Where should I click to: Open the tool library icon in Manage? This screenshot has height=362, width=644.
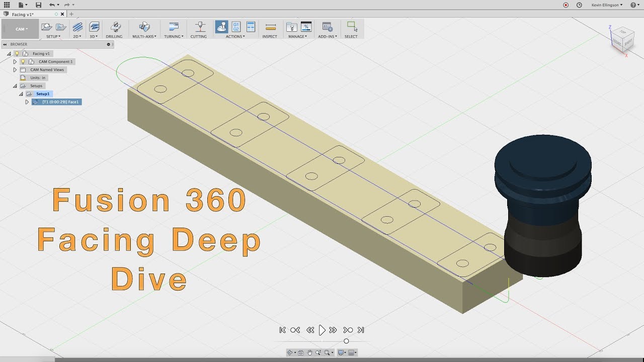click(291, 27)
